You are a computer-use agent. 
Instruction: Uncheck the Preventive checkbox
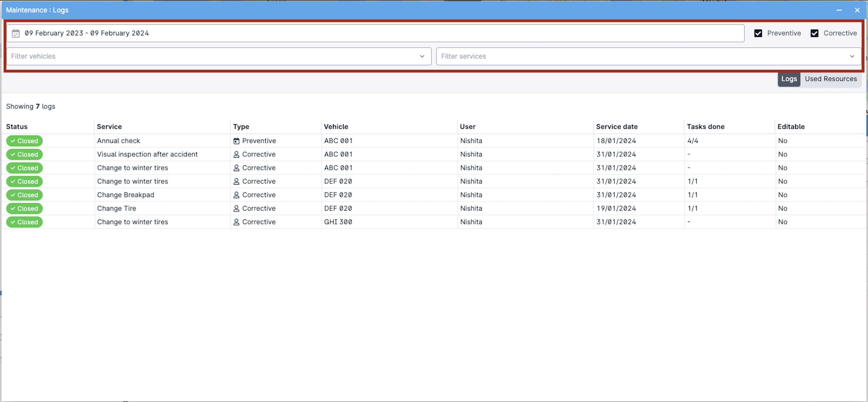758,33
